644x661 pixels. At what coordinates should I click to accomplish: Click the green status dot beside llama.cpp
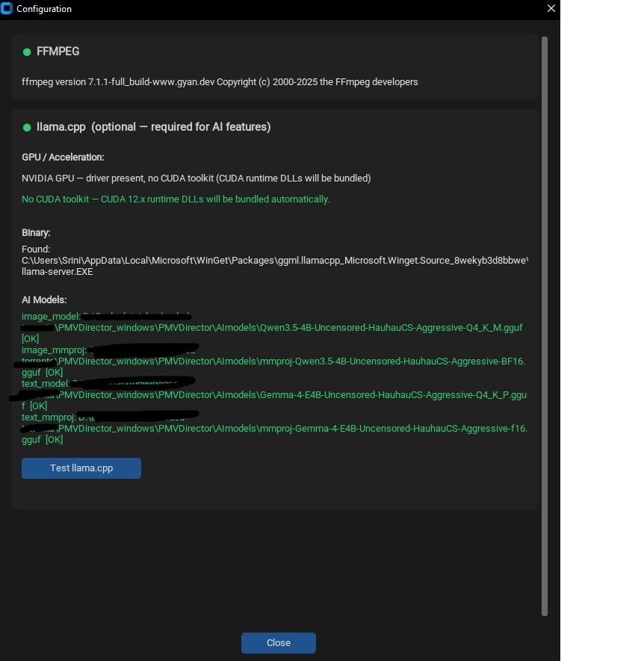point(27,127)
